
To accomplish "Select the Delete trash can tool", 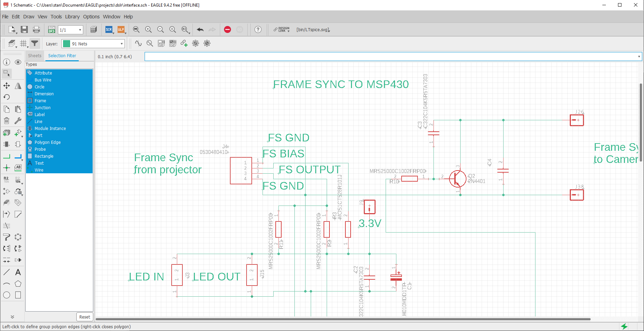I will pos(7,121).
